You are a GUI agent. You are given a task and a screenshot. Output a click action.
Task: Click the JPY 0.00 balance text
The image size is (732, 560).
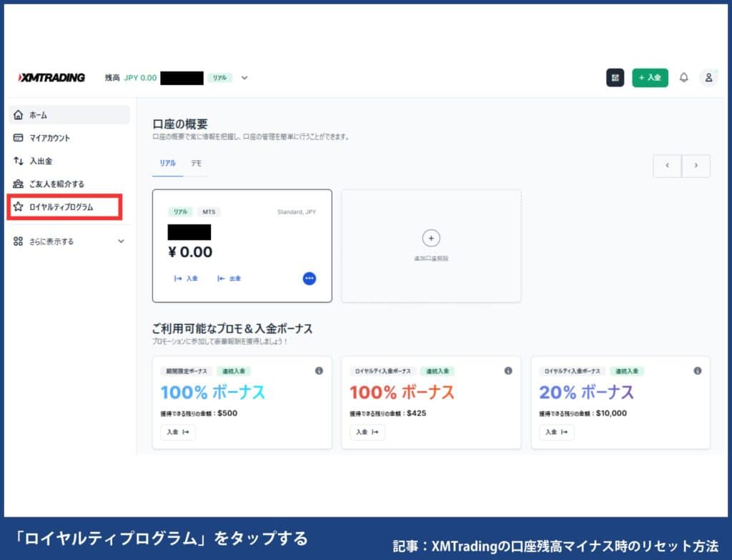pyautogui.click(x=140, y=78)
